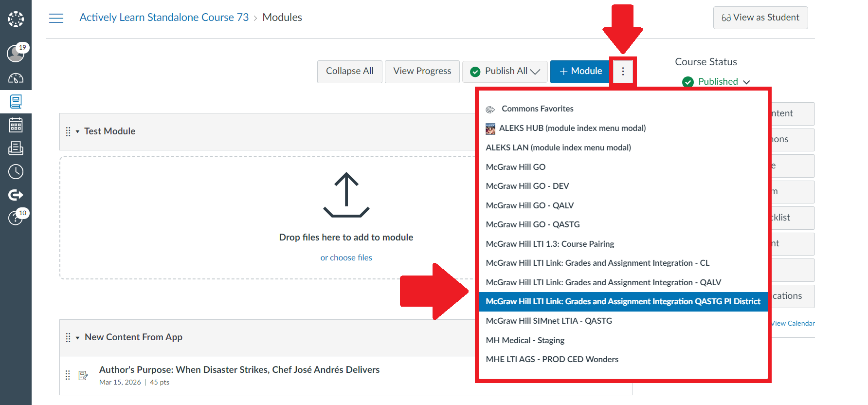868x405 pixels.
Task: Open the Calendar icon in sidebar
Action: pos(16,125)
